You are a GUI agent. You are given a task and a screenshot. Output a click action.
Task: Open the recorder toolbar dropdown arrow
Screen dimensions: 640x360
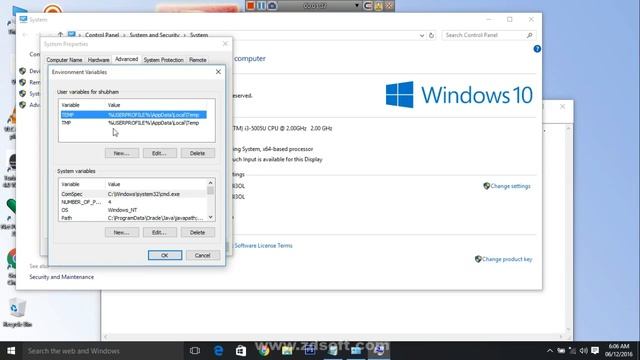(x=357, y=6)
